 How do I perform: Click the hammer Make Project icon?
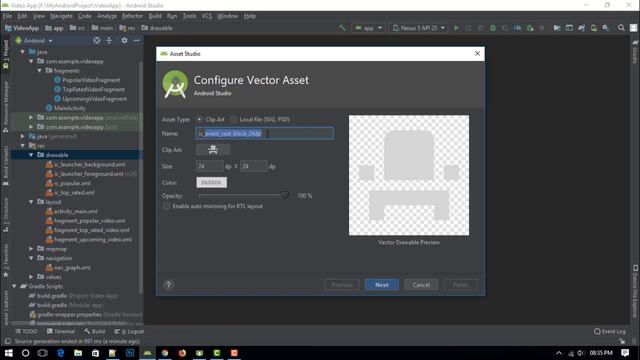point(342,28)
